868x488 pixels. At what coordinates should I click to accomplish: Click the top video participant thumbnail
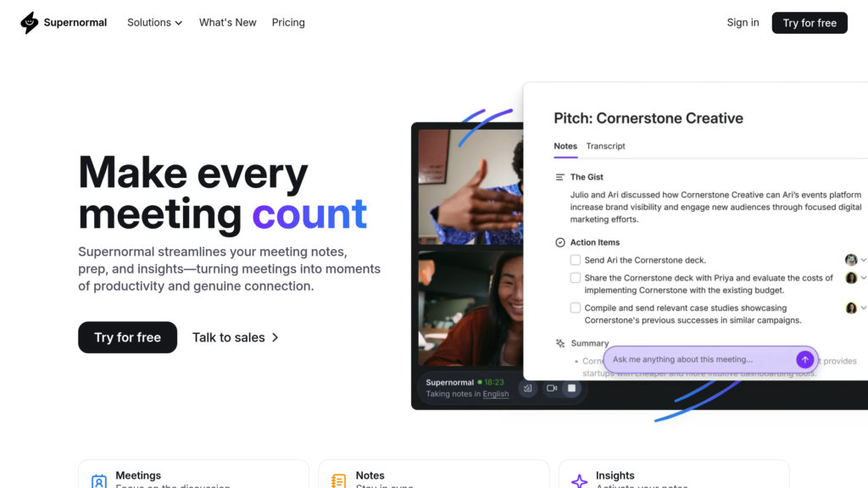(x=470, y=186)
